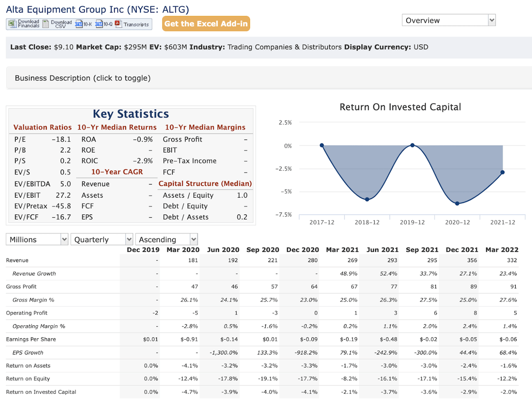Click the Download CSV document icon
The height and width of the screenshot is (400, 532).
(46, 24)
